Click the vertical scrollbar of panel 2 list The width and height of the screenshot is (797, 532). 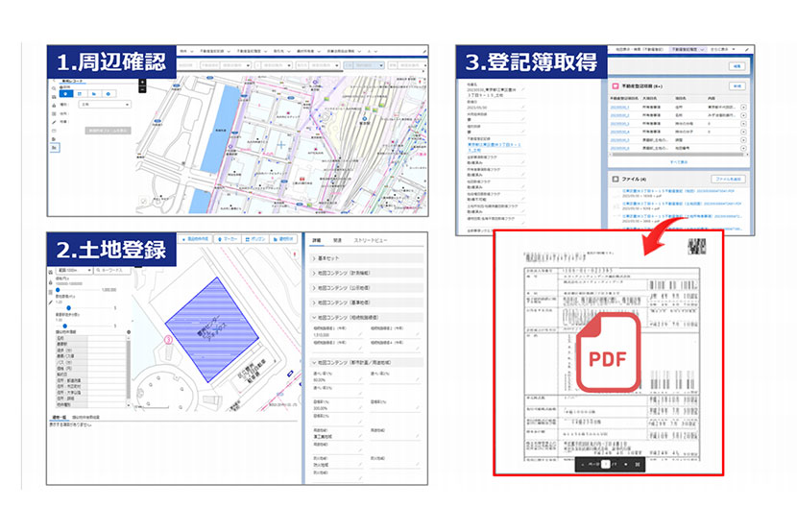[x=129, y=371]
